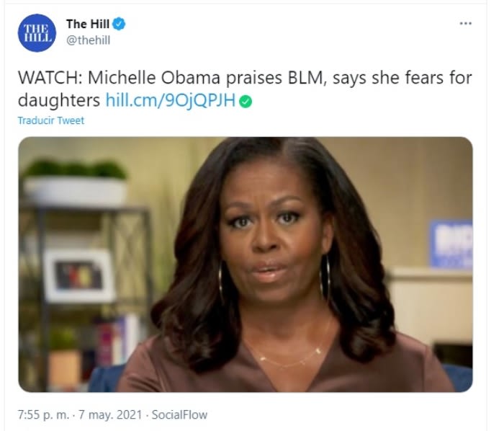
Task: Open The Hill display name
Action: [x=88, y=24]
